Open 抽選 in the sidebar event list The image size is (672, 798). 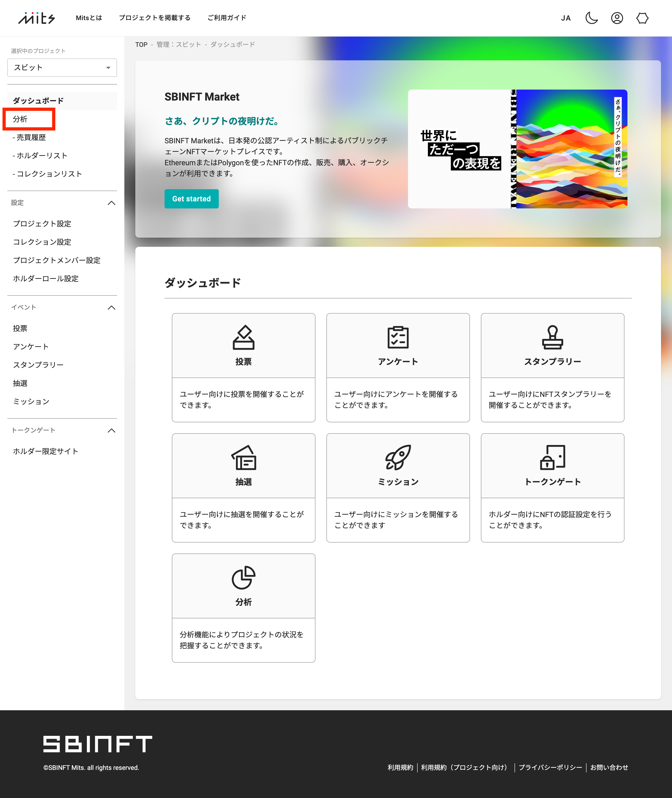20,383
